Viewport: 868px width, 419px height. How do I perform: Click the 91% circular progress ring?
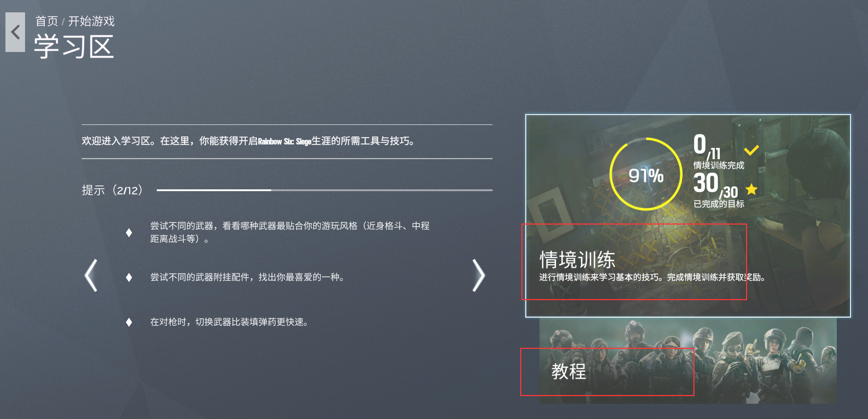(646, 174)
